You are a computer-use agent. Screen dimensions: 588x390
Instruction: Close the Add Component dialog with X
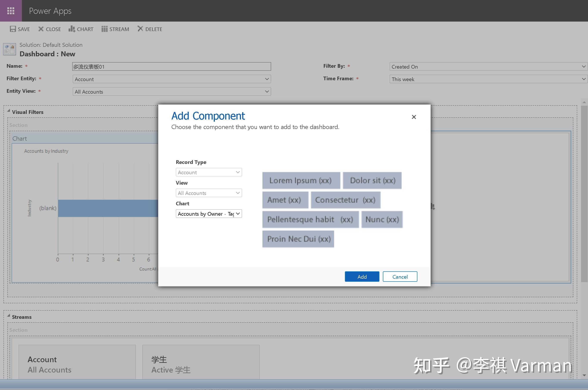(x=414, y=117)
